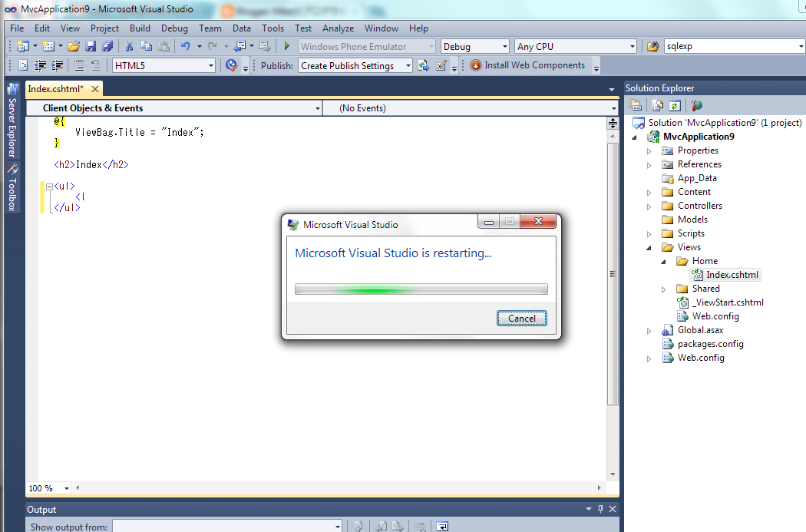Click the Increase Indent icon
806x532 pixels.
pos(57,65)
